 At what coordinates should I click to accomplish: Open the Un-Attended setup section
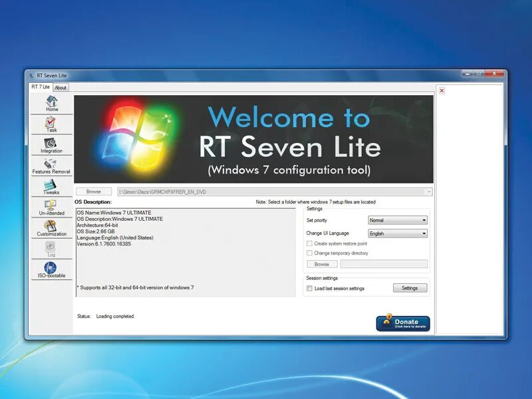(52, 207)
